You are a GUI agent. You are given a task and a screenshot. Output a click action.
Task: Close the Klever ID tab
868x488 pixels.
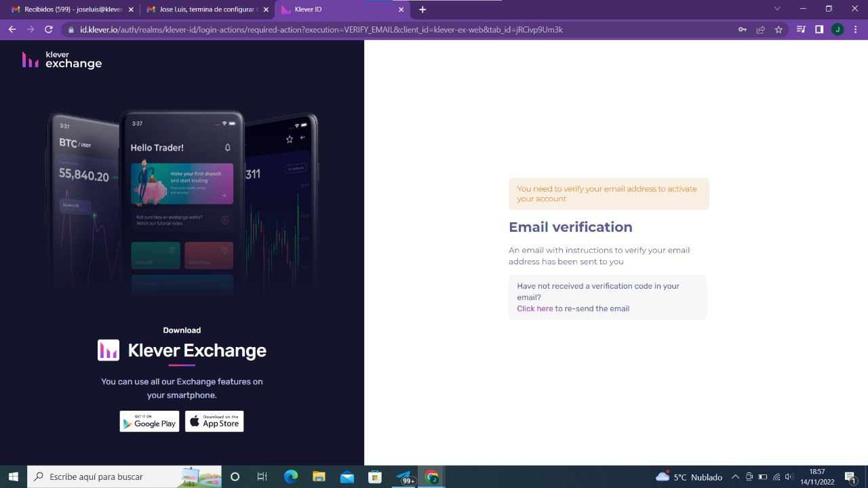(401, 9)
